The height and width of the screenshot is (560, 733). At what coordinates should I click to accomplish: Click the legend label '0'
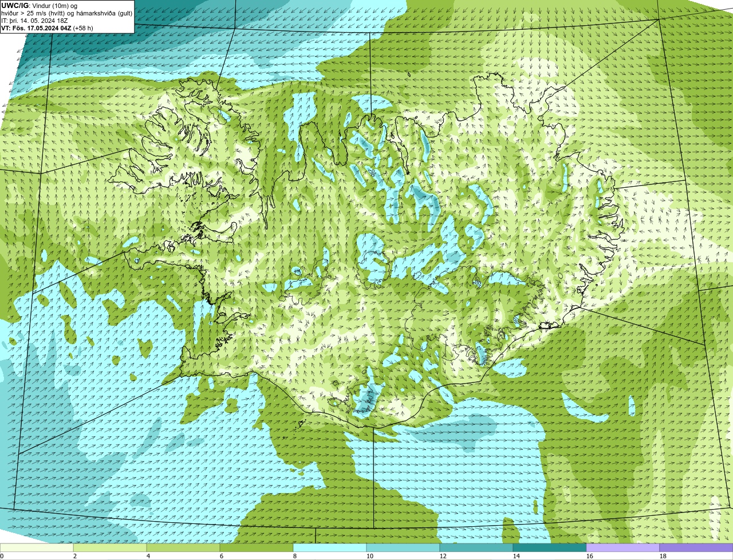click(2, 556)
